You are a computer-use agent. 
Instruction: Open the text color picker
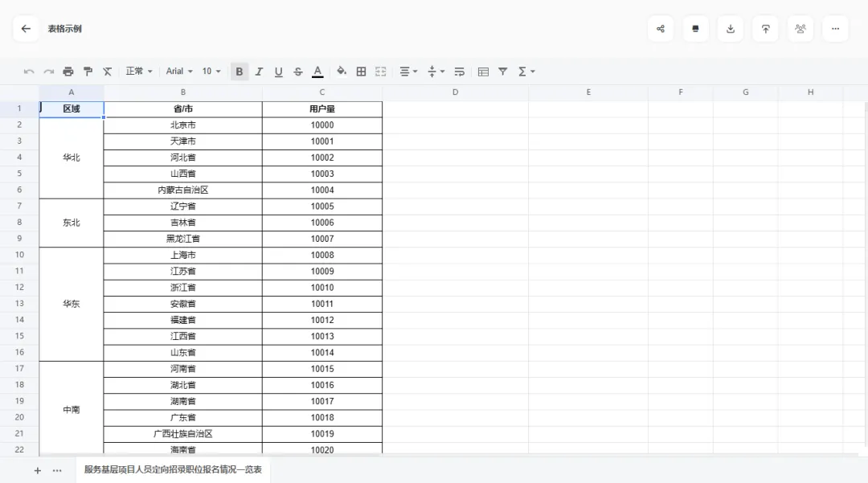coord(317,72)
